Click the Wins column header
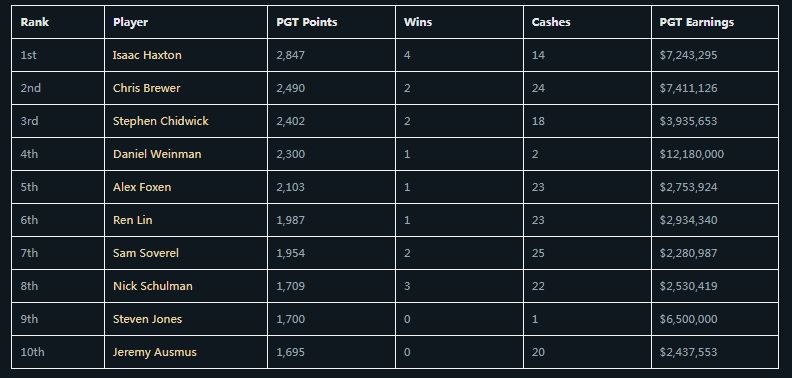Screen dimensions: 792x378 click(x=418, y=22)
